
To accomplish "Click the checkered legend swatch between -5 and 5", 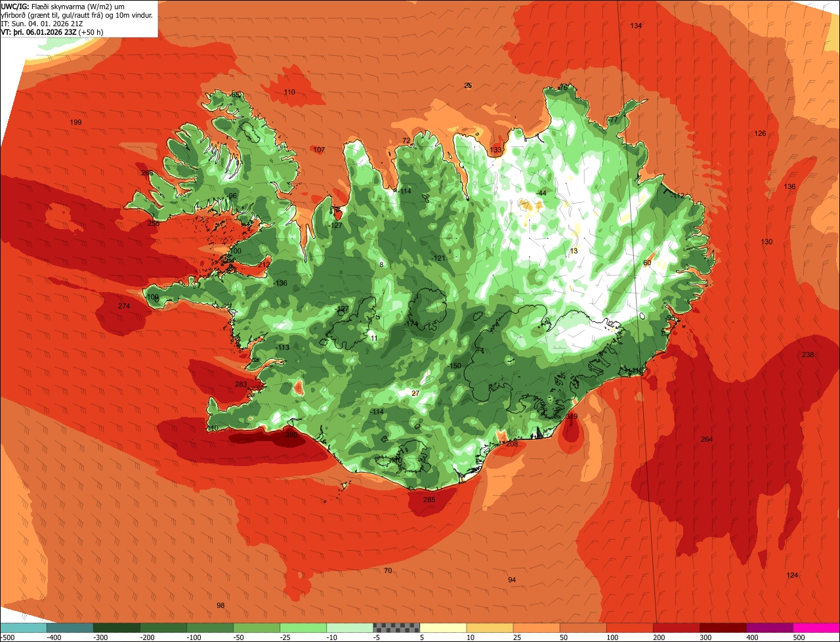I will 396,628.
